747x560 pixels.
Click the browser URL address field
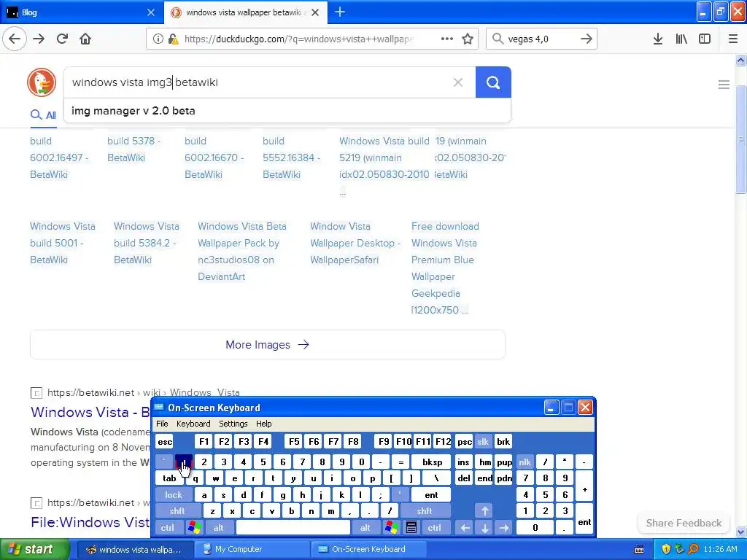[x=300, y=39]
